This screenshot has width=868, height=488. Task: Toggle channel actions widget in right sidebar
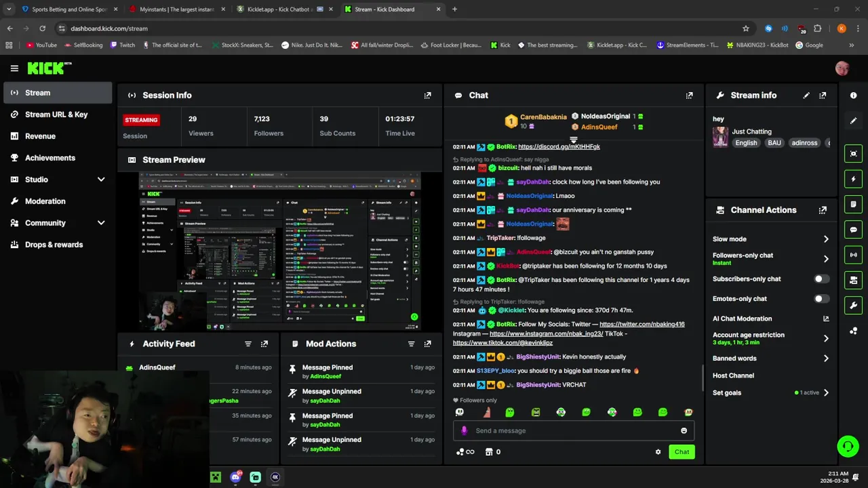click(x=854, y=280)
